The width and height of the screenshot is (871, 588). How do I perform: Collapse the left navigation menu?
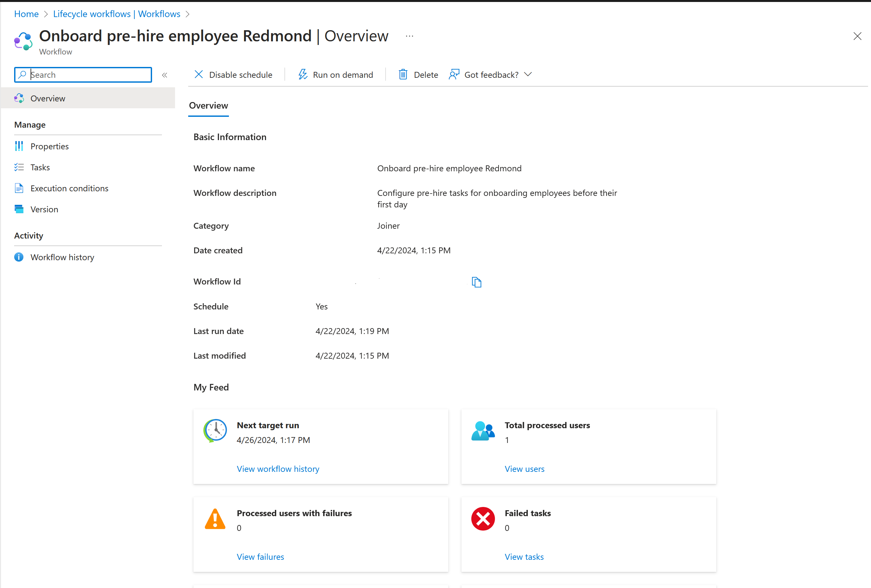[165, 75]
